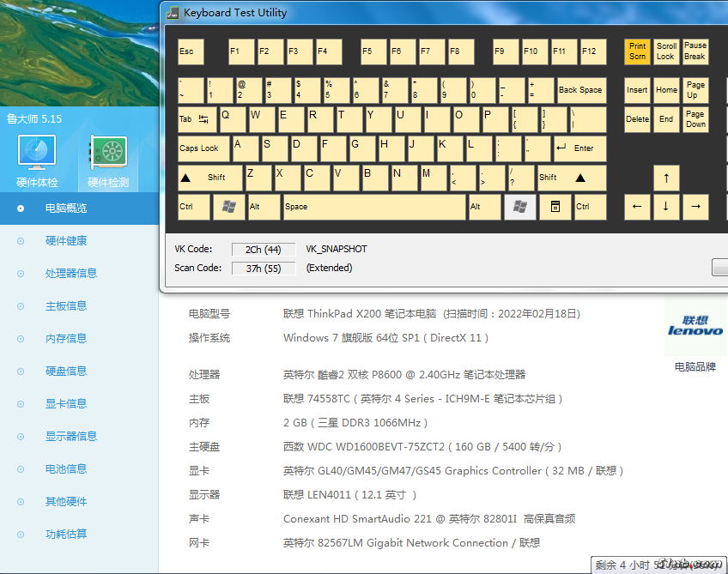728x574 pixels.
Task: Go to 电池信息 section
Action: point(66,469)
